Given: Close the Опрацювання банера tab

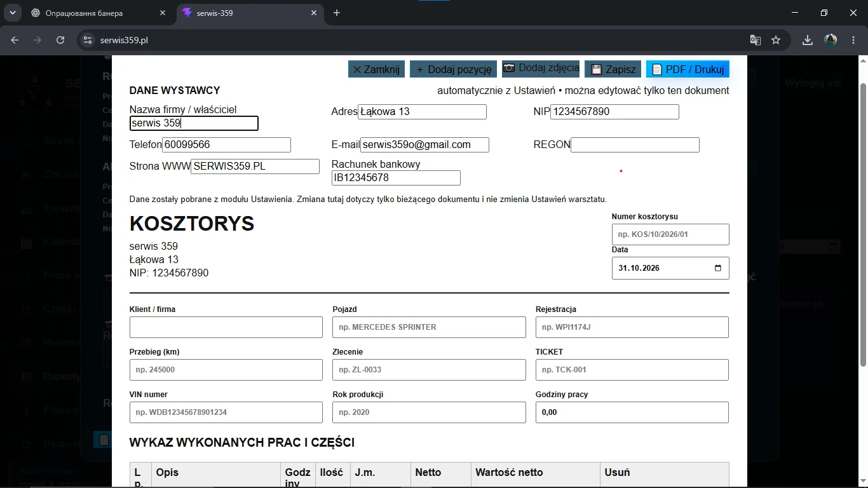Looking at the screenshot, I should click(x=163, y=13).
